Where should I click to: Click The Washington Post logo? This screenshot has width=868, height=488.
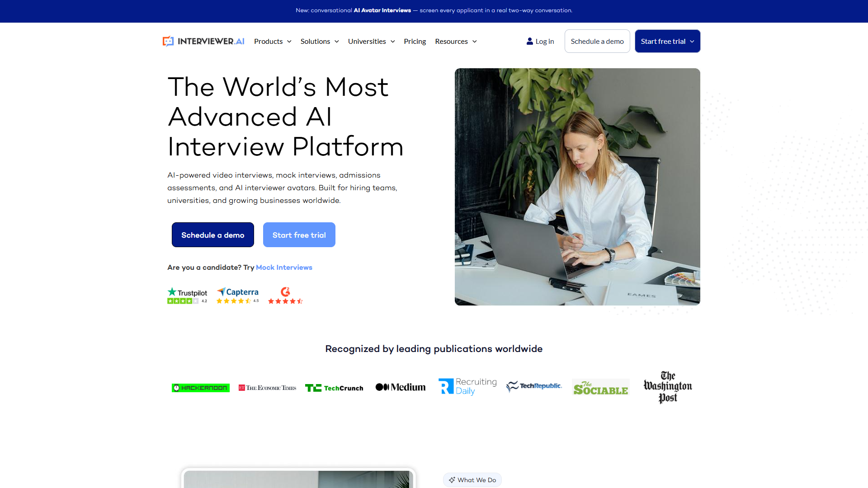668,387
